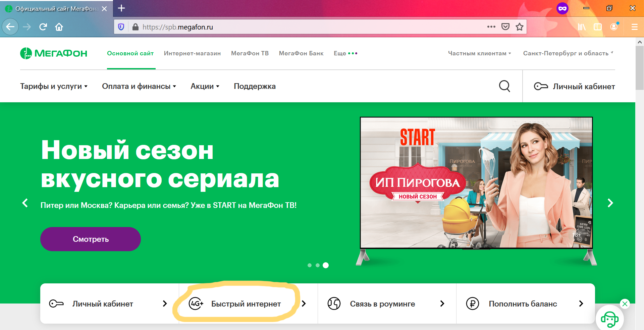
Task: Open the Firefox hamburger menu
Action: (x=634, y=27)
